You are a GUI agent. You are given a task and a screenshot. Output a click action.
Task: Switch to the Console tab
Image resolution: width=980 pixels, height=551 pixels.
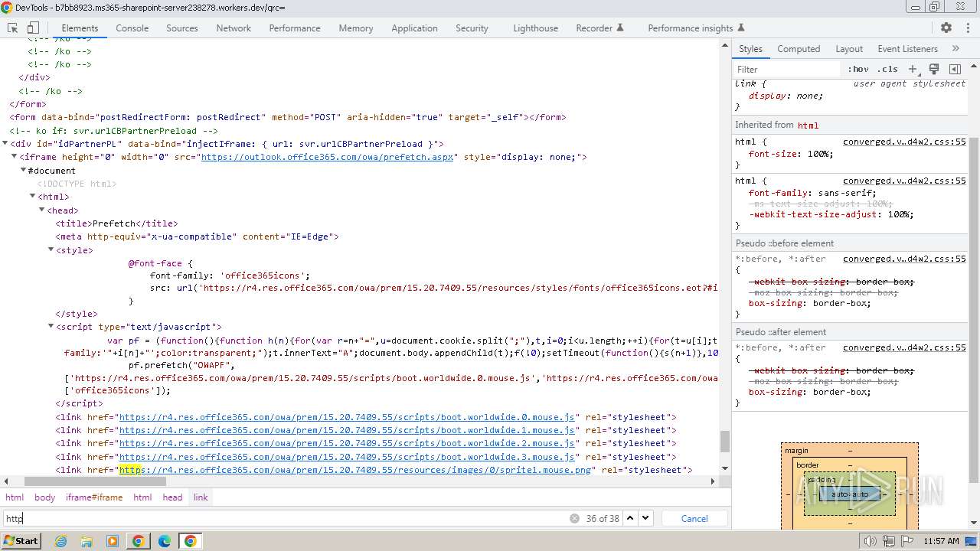(x=132, y=28)
